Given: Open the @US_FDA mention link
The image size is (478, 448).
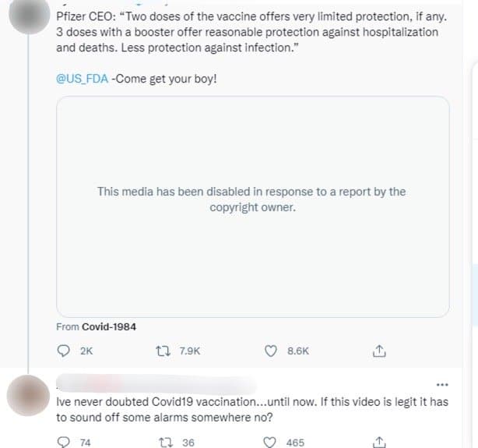Looking at the screenshot, I should coord(82,79).
